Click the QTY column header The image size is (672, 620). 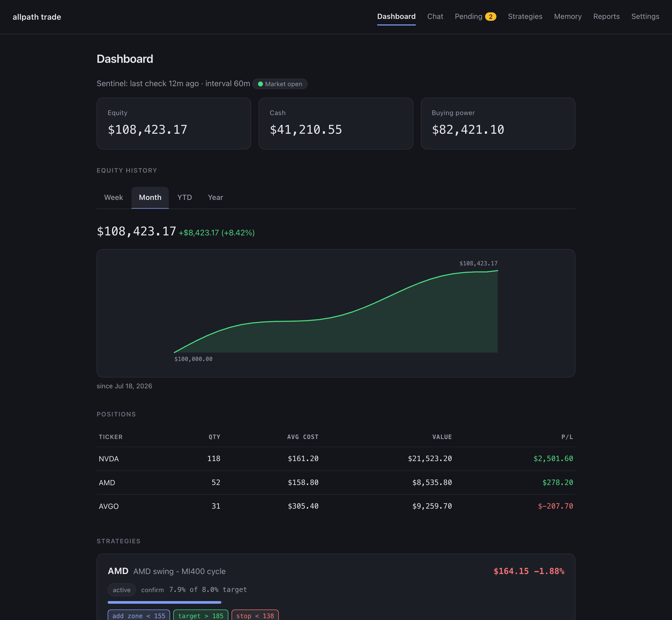(214, 437)
